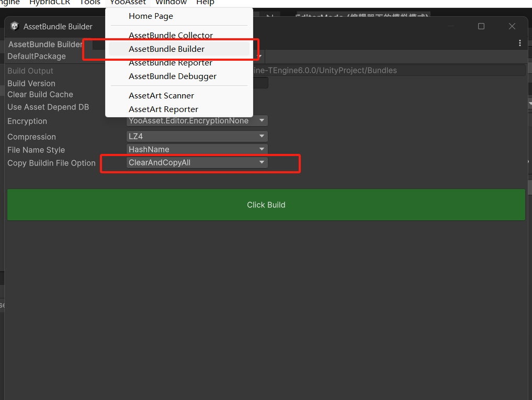Click the File Name Style label
This screenshot has width=532, height=400.
pyautogui.click(x=36, y=150)
